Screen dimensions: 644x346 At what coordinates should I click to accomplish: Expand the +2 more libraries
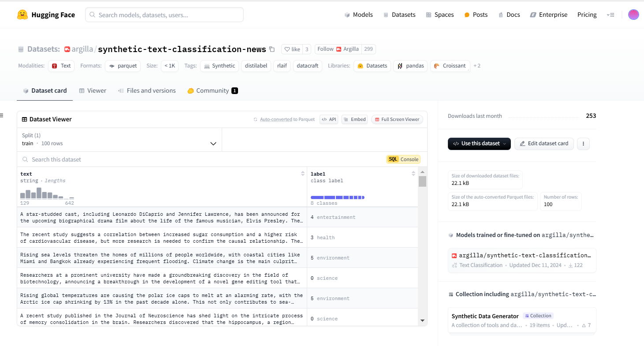(x=477, y=66)
